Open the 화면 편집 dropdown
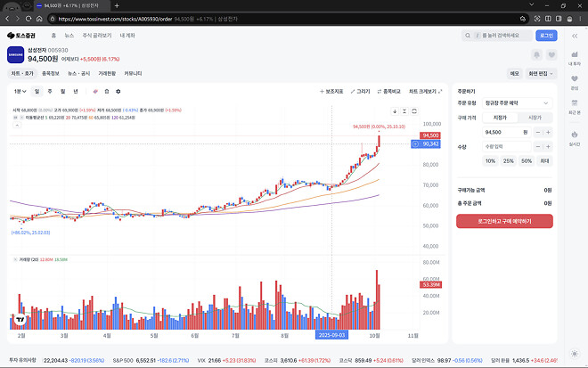The height and width of the screenshot is (368, 588). 543,73
